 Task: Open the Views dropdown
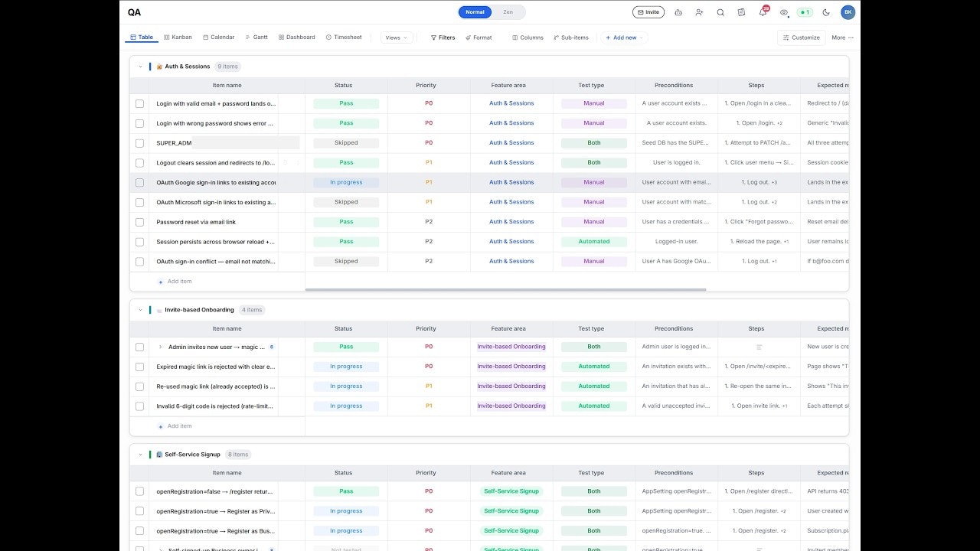click(x=397, y=37)
